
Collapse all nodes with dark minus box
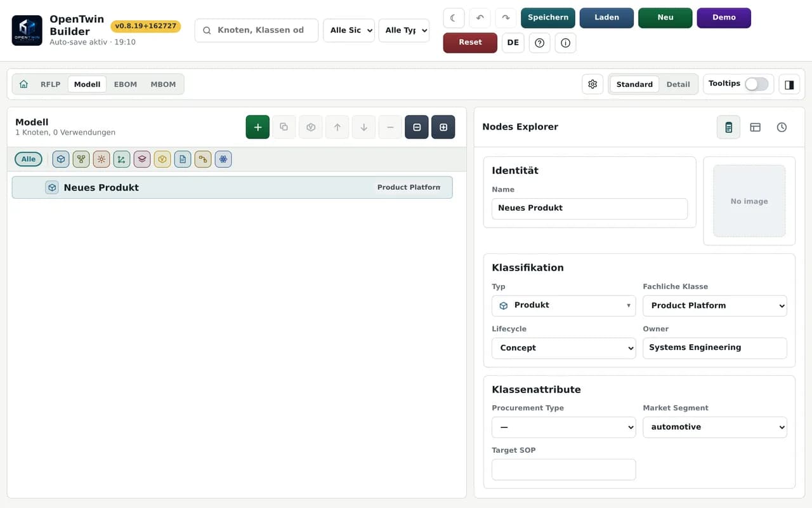pyautogui.click(x=417, y=127)
